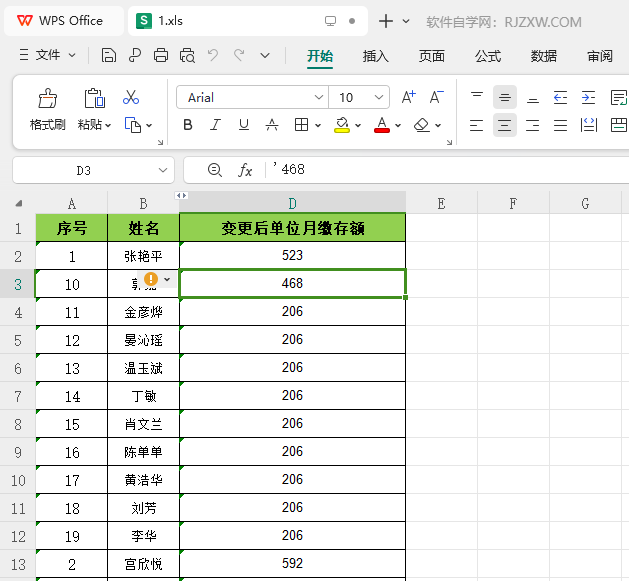629x581 pixels.
Task: Toggle Bold formatting
Action: click(x=188, y=125)
